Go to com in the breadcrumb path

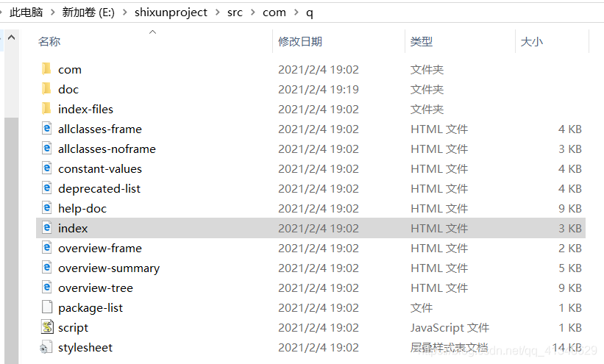274,13
